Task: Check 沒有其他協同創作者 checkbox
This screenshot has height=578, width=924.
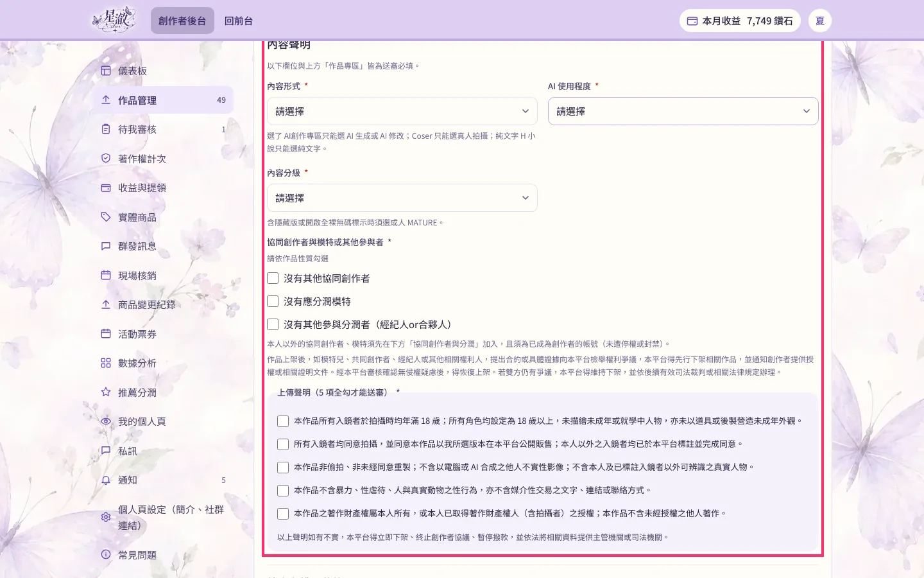Action: [x=273, y=278]
